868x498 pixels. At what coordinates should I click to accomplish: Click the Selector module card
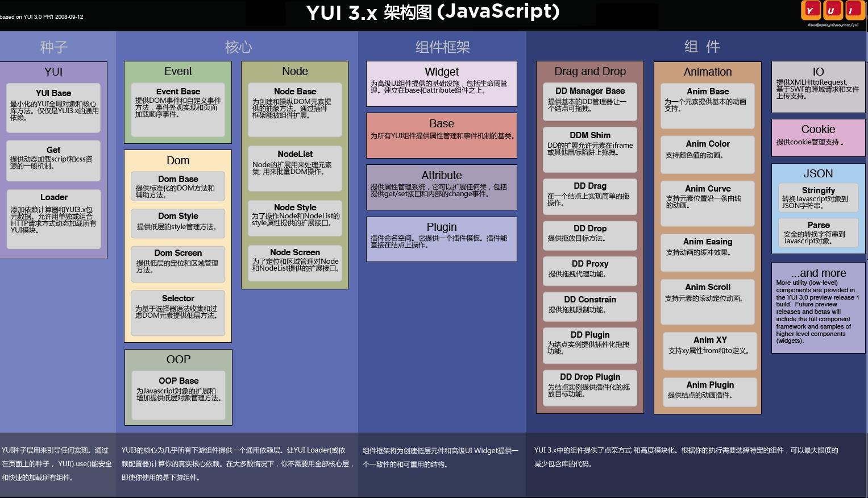click(178, 313)
